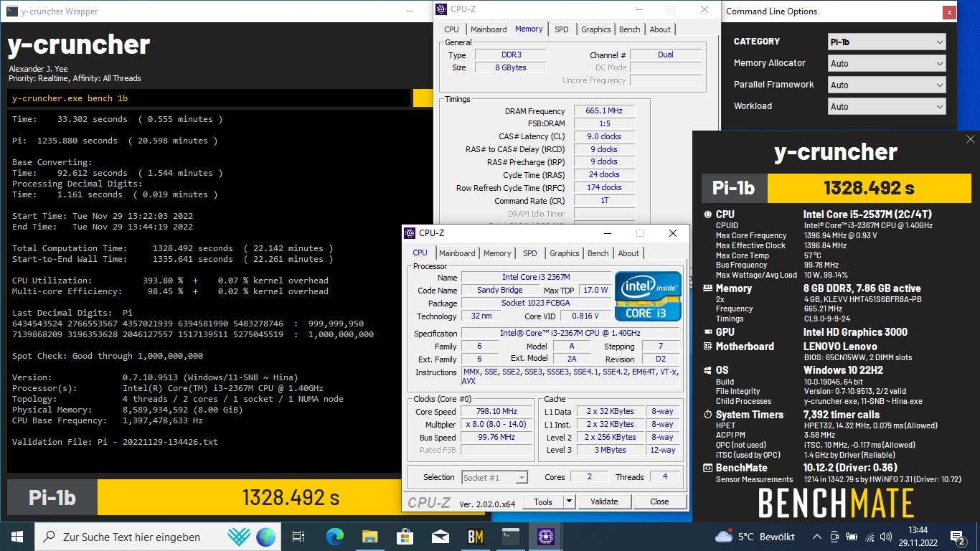
Task: Open the notification center icon
Action: (958, 536)
